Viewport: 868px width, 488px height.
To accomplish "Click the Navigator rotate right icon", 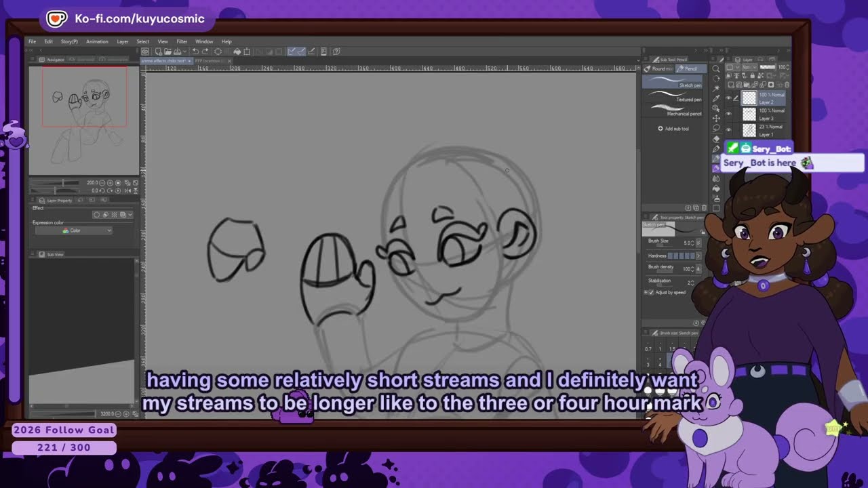I will [x=110, y=190].
